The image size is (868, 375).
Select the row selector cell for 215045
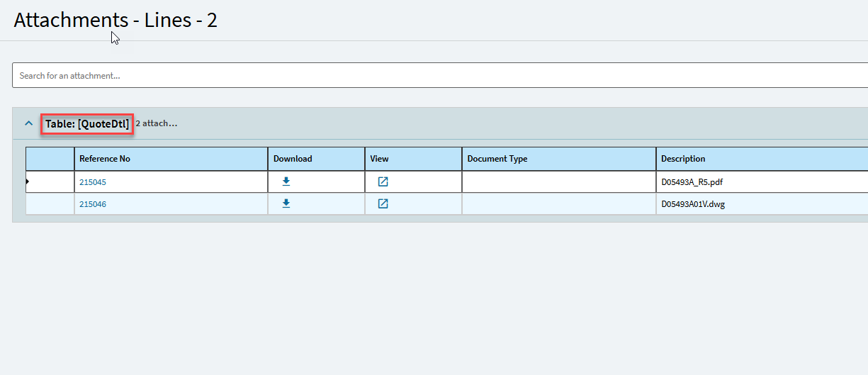(x=50, y=182)
